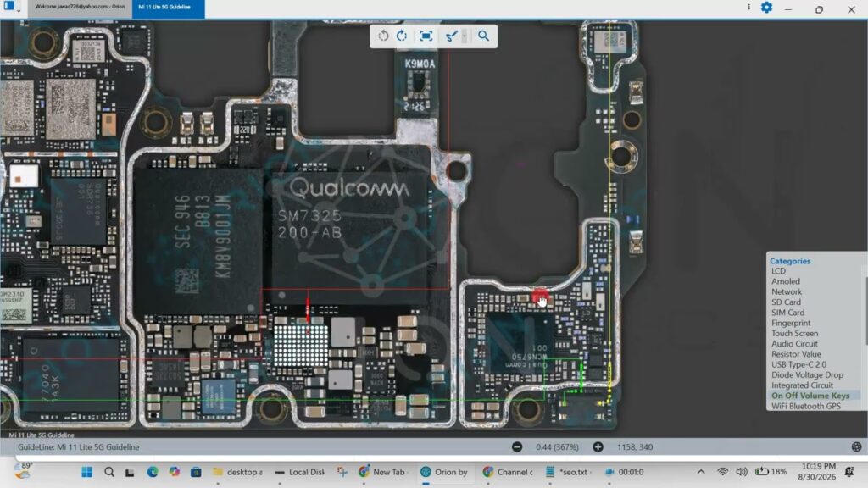Screen dimensions: 868x488
Task: Switch to New Tab Chrome window
Action: pos(382,472)
